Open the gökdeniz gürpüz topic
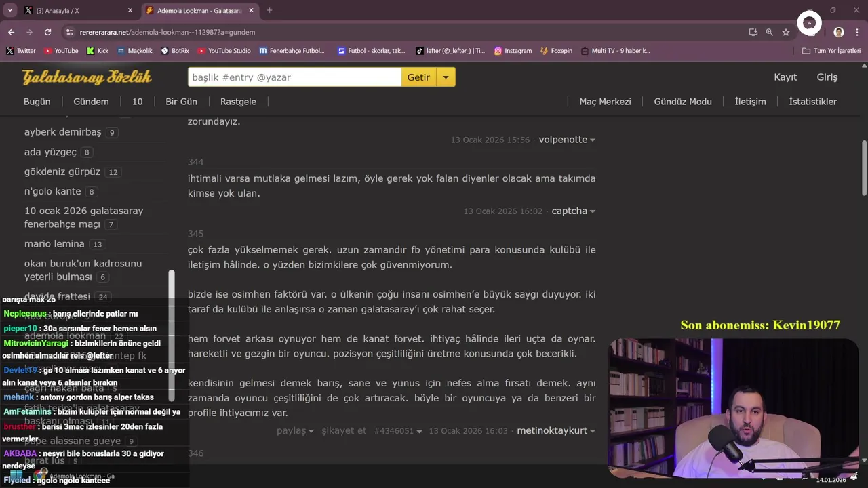This screenshot has width=868, height=488. point(62,171)
